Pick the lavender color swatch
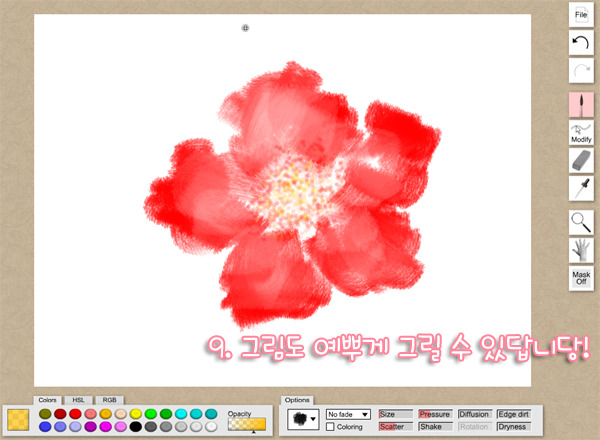600x440 pixels. pyautogui.click(x=75, y=427)
